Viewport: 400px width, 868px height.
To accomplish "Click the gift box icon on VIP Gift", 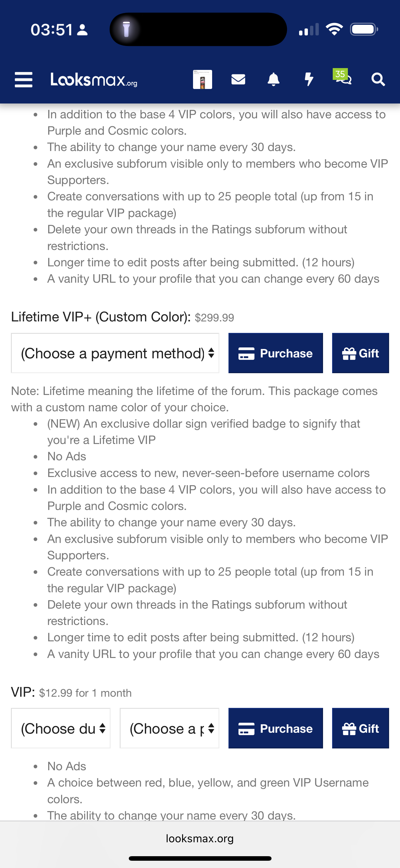I will click(x=349, y=728).
